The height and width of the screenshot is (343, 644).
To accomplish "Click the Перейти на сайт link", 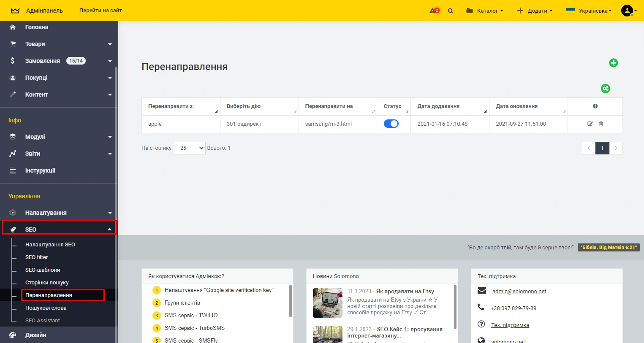I will [x=101, y=11].
